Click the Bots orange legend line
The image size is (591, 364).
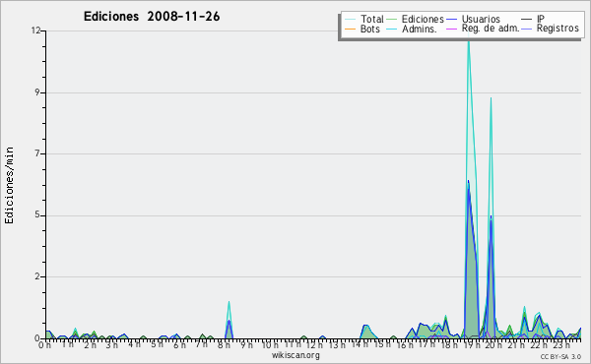pos(350,29)
